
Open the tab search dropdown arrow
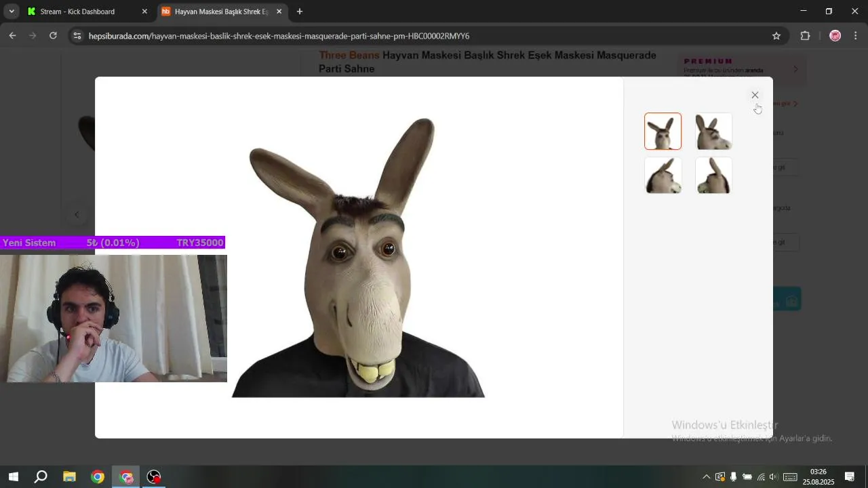[x=12, y=12]
